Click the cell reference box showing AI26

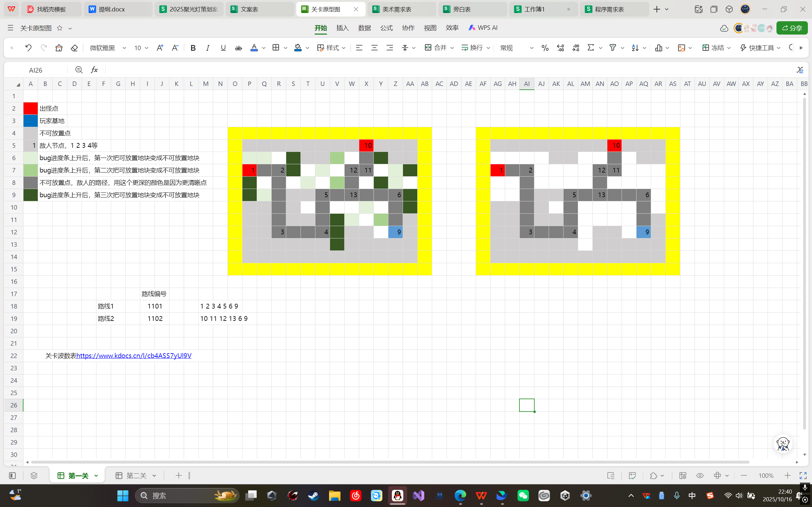coord(36,70)
